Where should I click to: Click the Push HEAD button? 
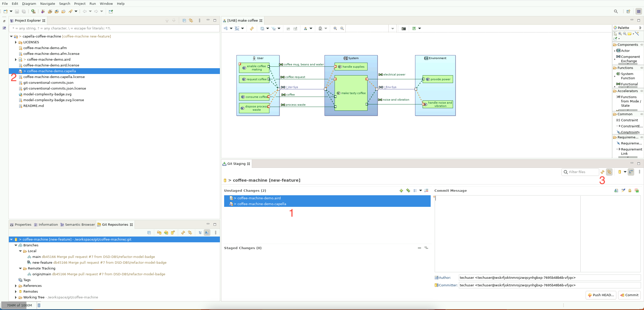(x=601, y=295)
